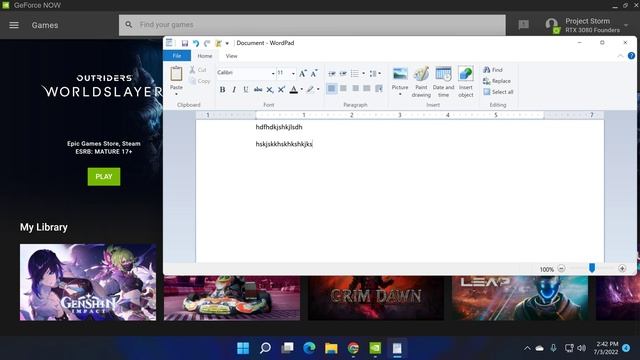
Task: Insert a Picture
Action: (x=400, y=80)
